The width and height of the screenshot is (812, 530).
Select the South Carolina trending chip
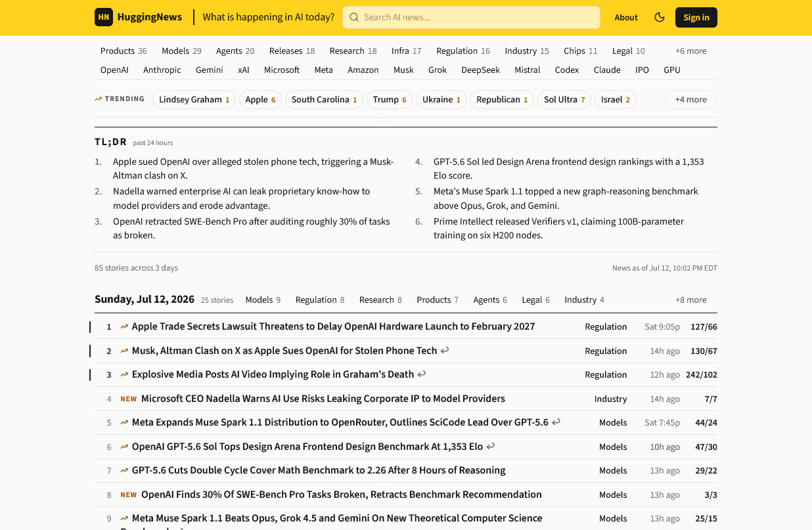324,99
